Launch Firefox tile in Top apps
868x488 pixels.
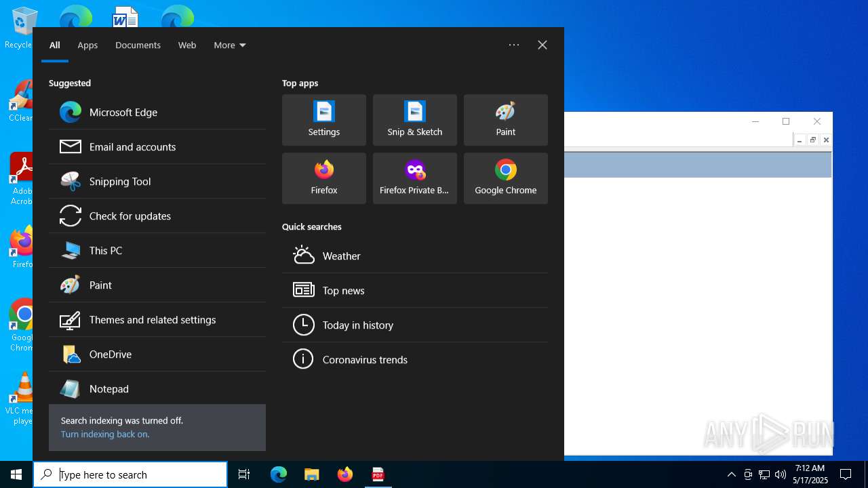(324, 178)
